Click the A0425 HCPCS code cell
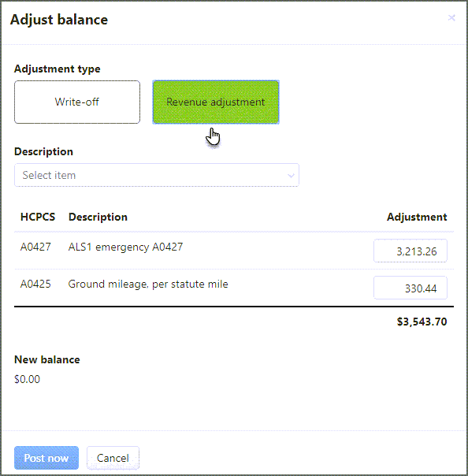This screenshot has width=468, height=476. (x=35, y=284)
